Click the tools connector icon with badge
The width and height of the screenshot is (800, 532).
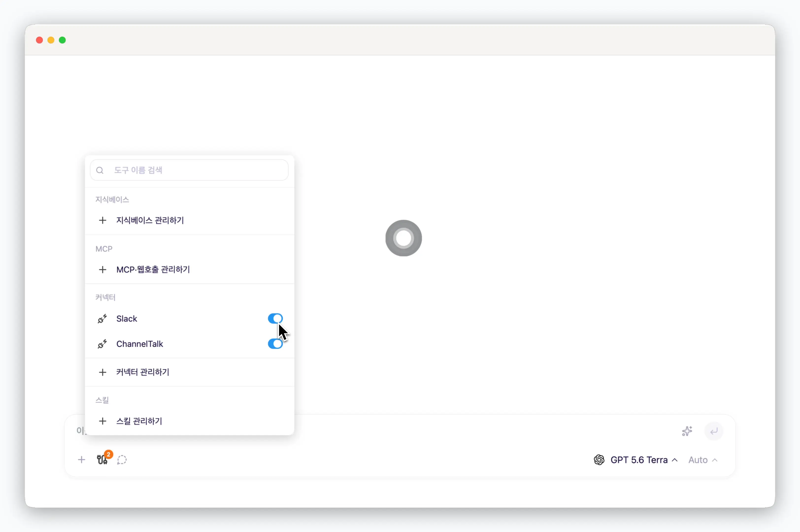click(x=103, y=459)
